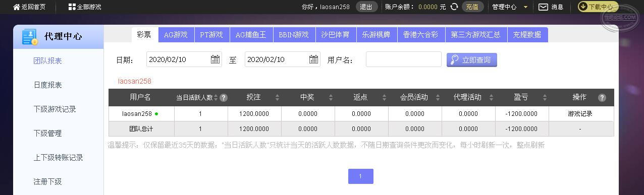
Task: Open calendar icon for the start date
Action: point(215,59)
